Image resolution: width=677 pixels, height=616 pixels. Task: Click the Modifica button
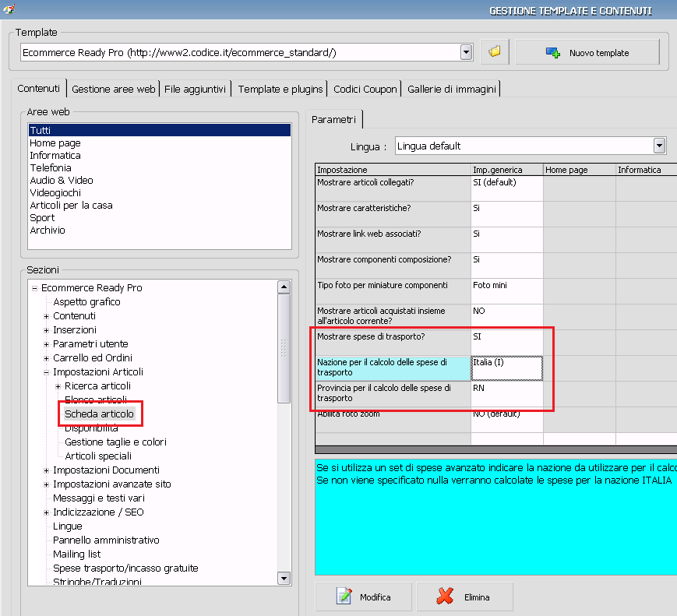[x=364, y=597]
